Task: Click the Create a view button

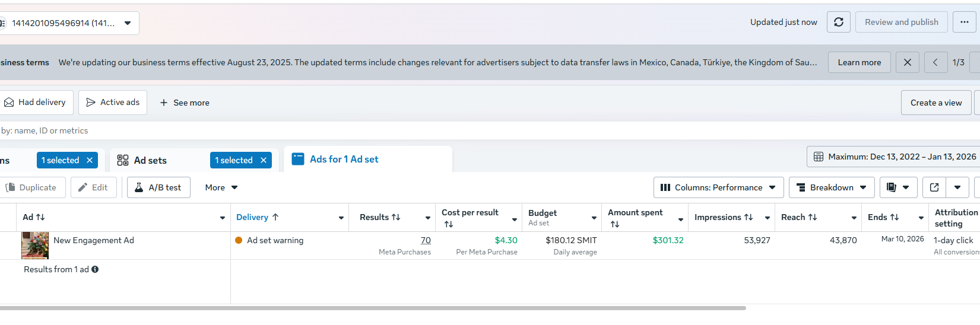Action: point(935,103)
